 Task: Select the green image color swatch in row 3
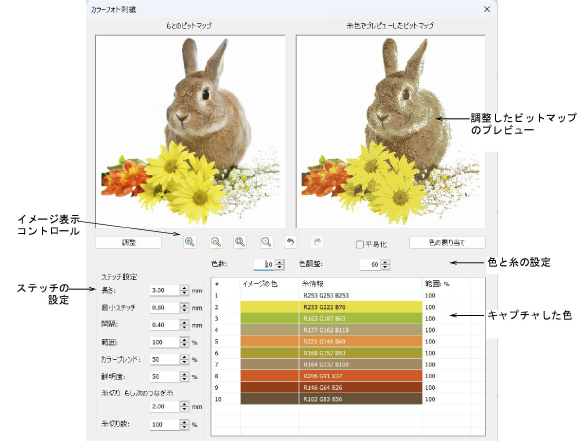[269, 319]
